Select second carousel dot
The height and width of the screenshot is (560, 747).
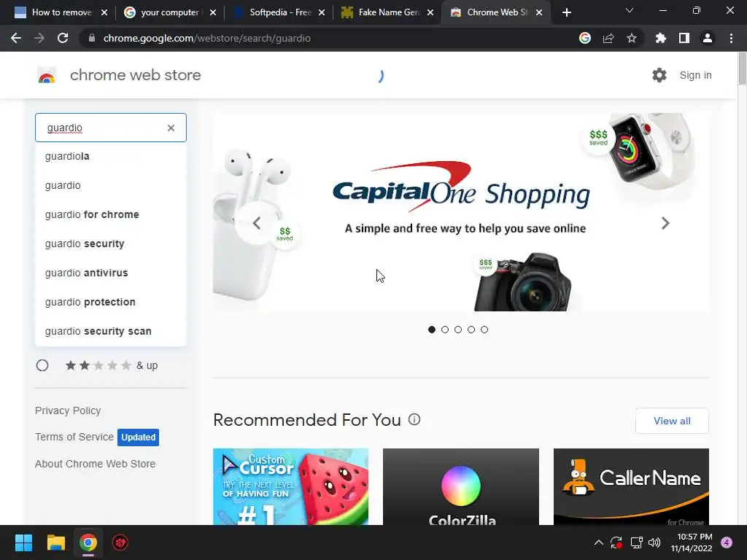(445, 330)
